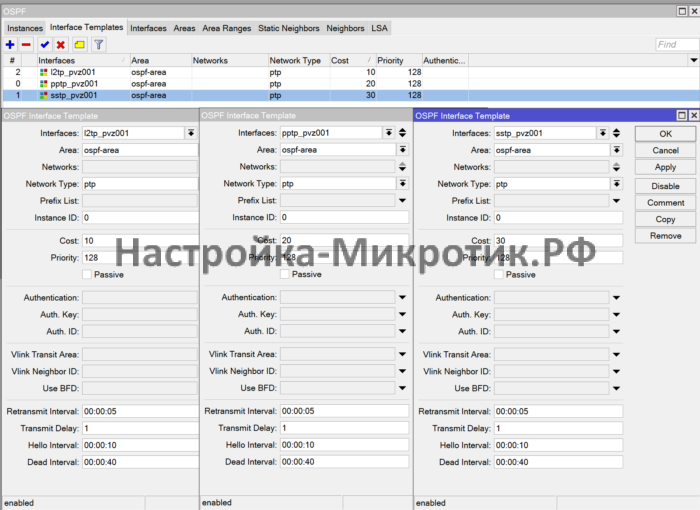Expand Auth. Key in sstp_pvz001 template

click(x=617, y=314)
